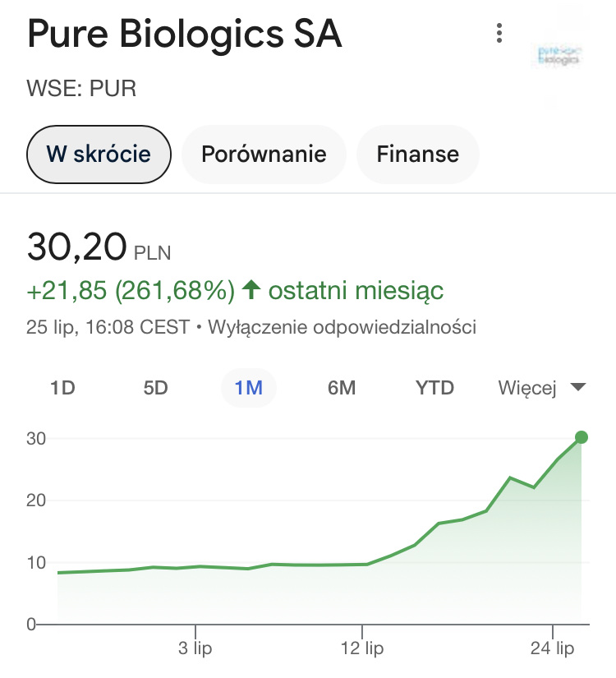This screenshot has width=616, height=678.
Task: Choose the 1M time range
Action: point(248,388)
